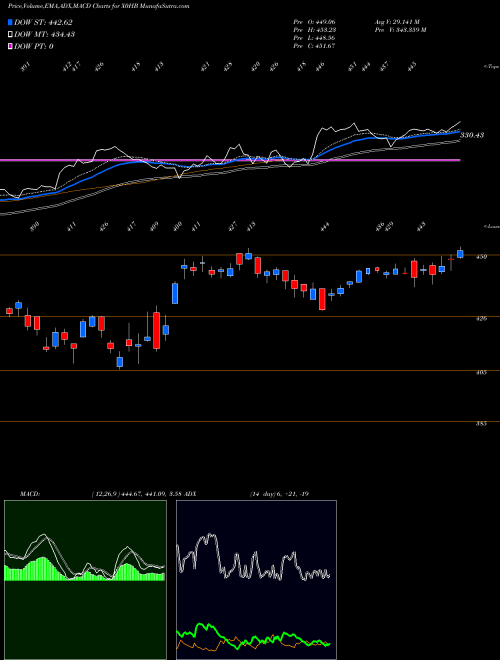500x660 pixels.
Task: Click the 'Avg V: 29.141 M' volume text
Action: pos(397,22)
